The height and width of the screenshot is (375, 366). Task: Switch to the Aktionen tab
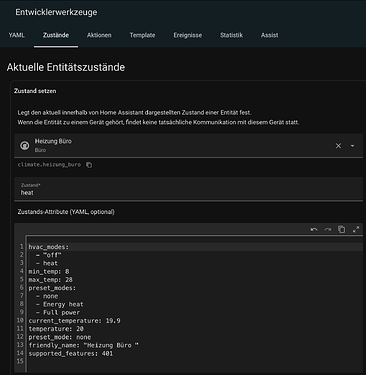coord(99,35)
